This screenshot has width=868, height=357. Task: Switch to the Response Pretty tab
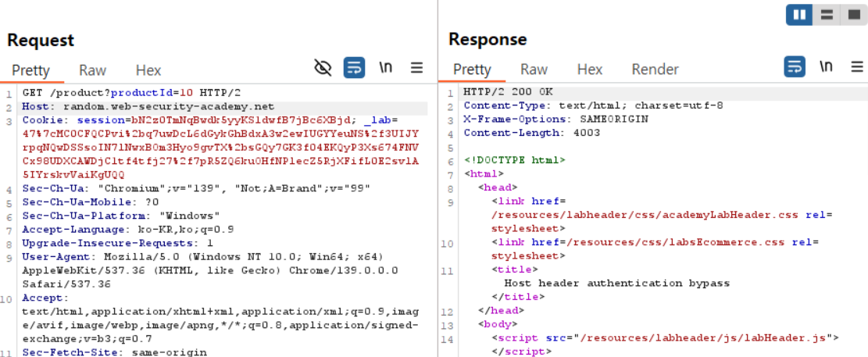(x=472, y=70)
